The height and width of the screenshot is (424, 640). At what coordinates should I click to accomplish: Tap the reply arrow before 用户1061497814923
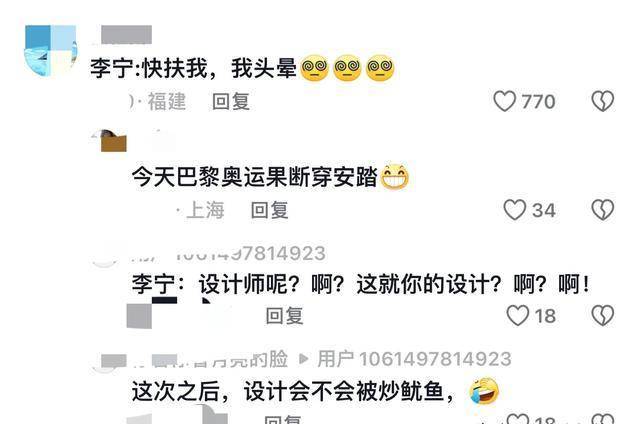coord(304,359)
